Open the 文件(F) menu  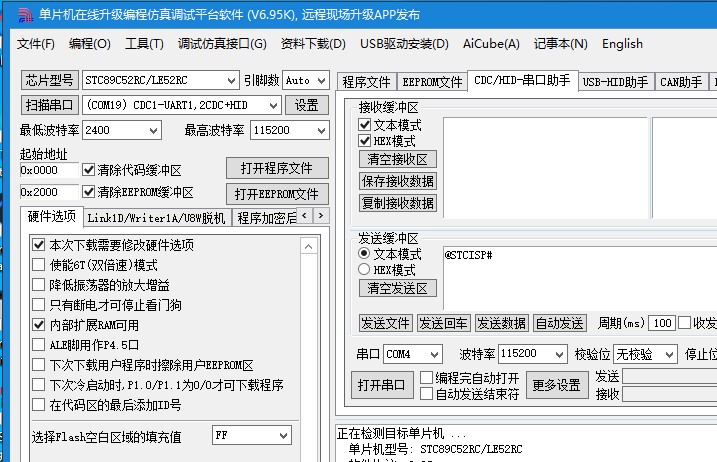(36, 44)
